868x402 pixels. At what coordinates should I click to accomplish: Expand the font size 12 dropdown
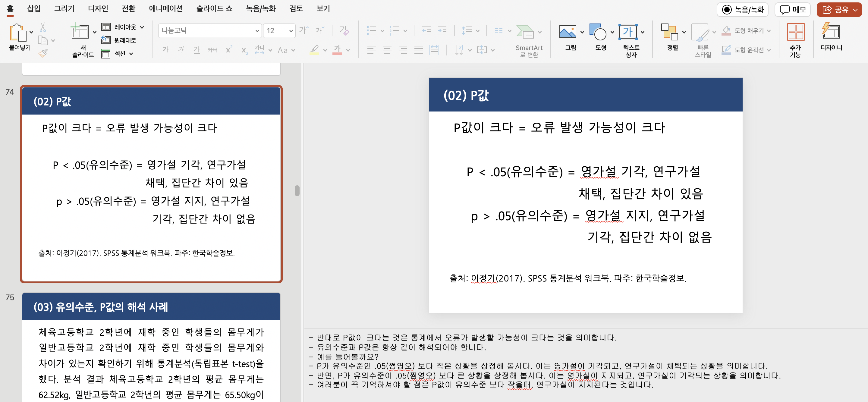[291, 31]
